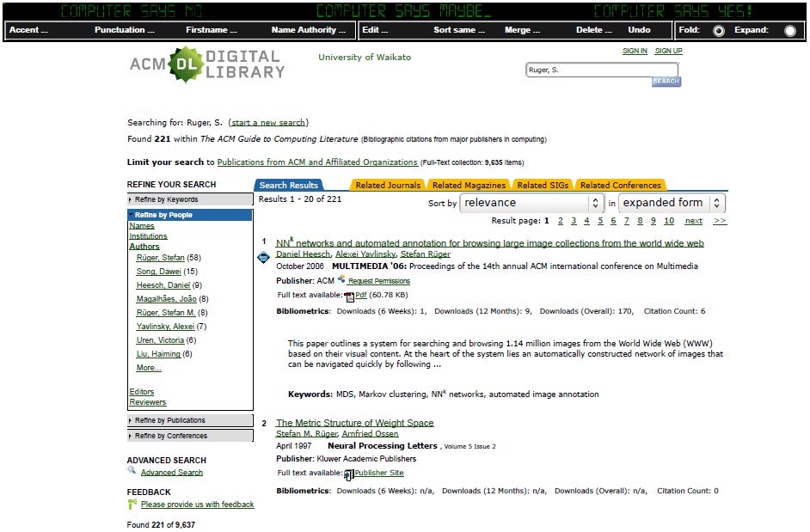Open the Publisher Site link
This screenshot has height=532, width=810.
pos(379,473)
